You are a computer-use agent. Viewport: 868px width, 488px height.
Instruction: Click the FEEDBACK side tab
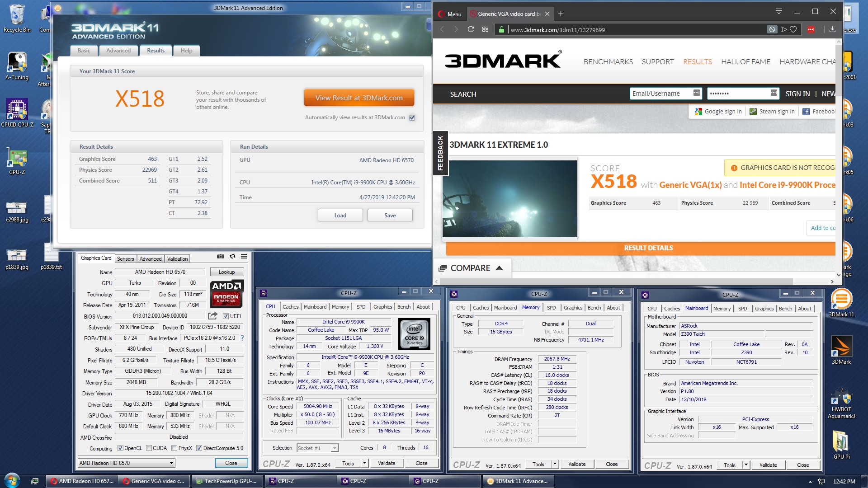point(440,153)
